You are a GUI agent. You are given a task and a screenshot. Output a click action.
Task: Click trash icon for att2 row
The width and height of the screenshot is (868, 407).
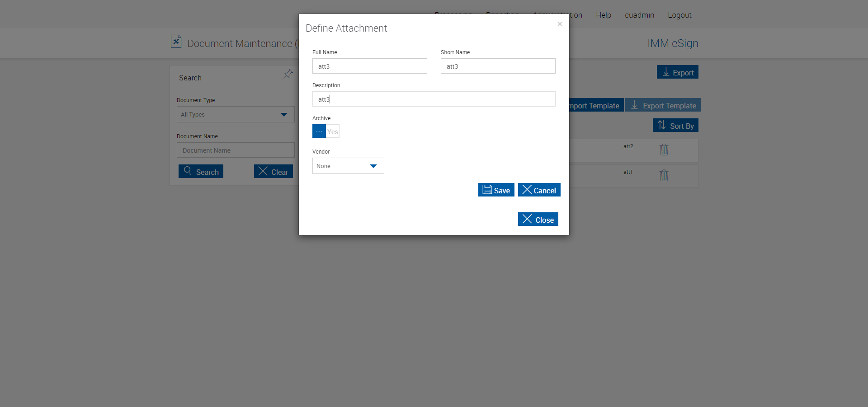pyautogui.click(x=664, y=150)
